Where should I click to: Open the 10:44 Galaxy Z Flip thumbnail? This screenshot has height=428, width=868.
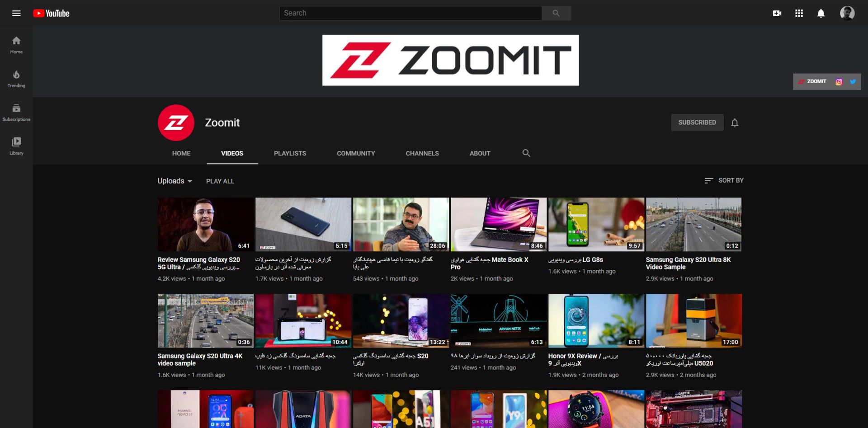click(x=303, y=321)
